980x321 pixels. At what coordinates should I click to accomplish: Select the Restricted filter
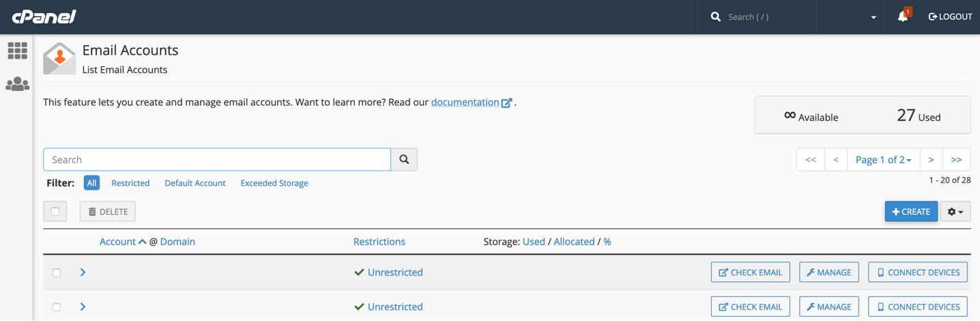pyautogui.click(x=130, y=183)
